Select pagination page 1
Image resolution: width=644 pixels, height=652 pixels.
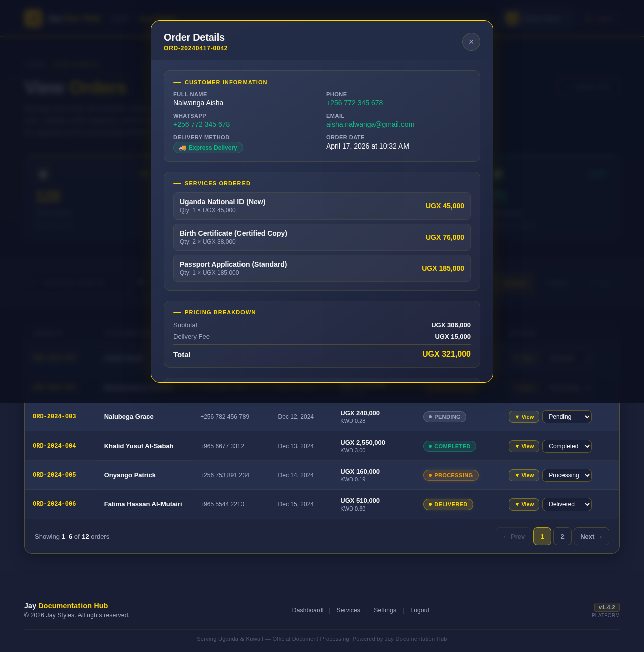point(542,536)
